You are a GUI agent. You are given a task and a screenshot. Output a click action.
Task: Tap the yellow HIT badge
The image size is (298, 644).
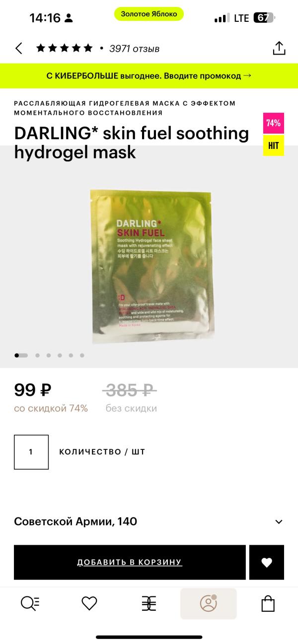[x=274, y=145]
